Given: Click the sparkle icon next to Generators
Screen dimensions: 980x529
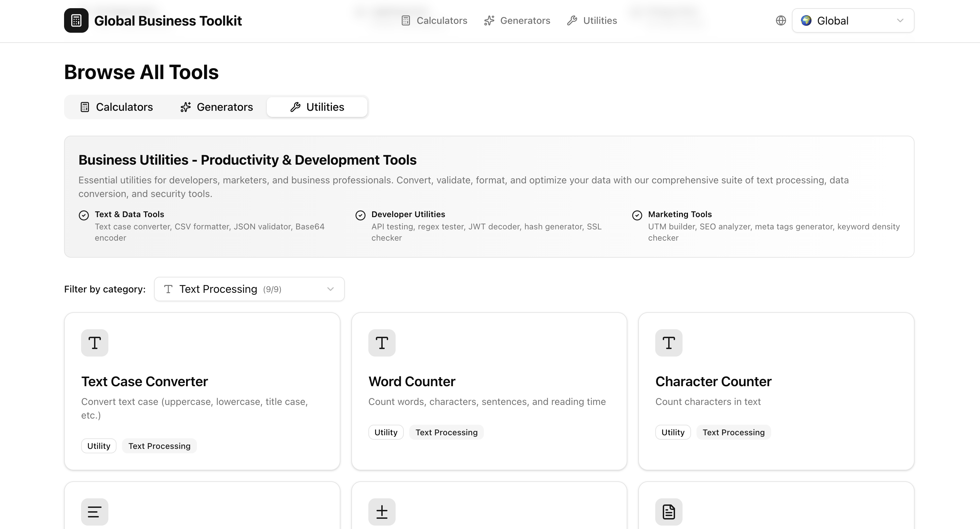Looking at the screenshot, I should pyautogui.click(x=489, y=20).
